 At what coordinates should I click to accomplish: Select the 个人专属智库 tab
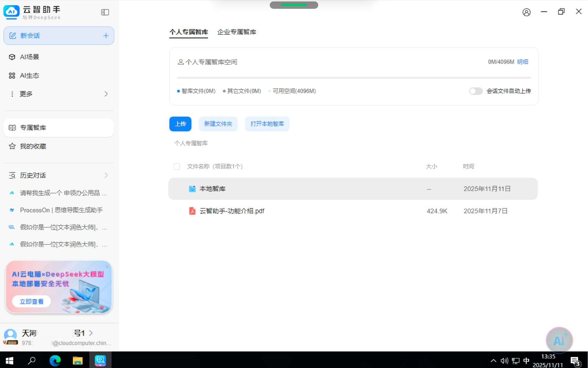click(x=189, y=32)
